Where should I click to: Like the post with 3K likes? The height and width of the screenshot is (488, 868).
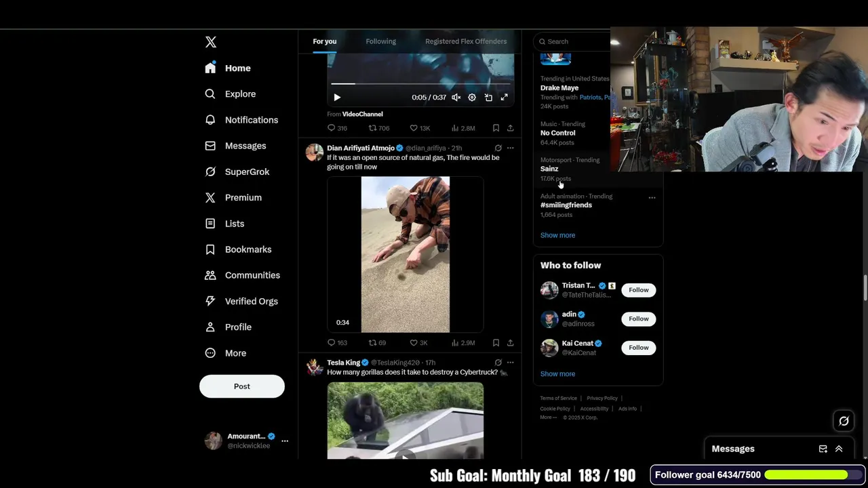pos(418,343)
